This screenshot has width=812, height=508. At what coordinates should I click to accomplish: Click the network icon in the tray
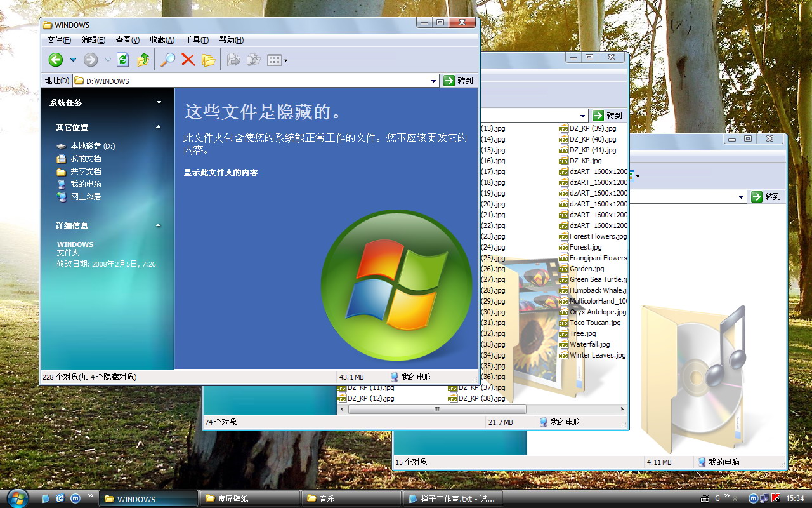pyautogui.click(x=764, y=498)
